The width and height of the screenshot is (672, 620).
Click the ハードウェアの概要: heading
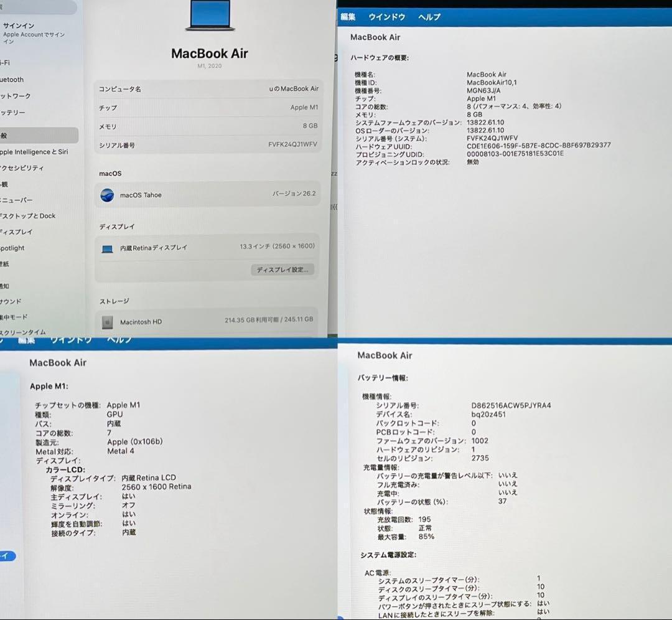pyautogui.click(x=380, y=57)
